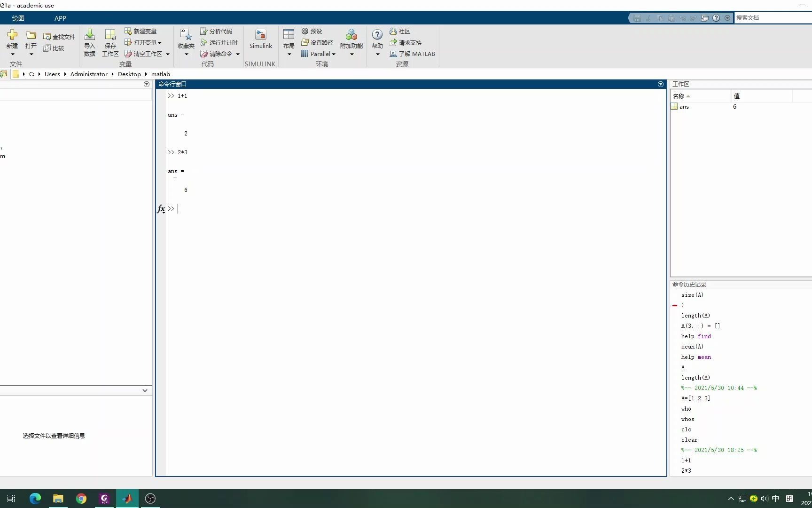Click 请求支持 (Request Support)

[406, 42]
